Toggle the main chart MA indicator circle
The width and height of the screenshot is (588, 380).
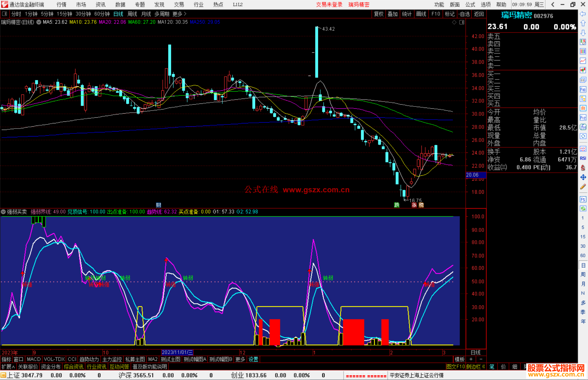(39, 22)
